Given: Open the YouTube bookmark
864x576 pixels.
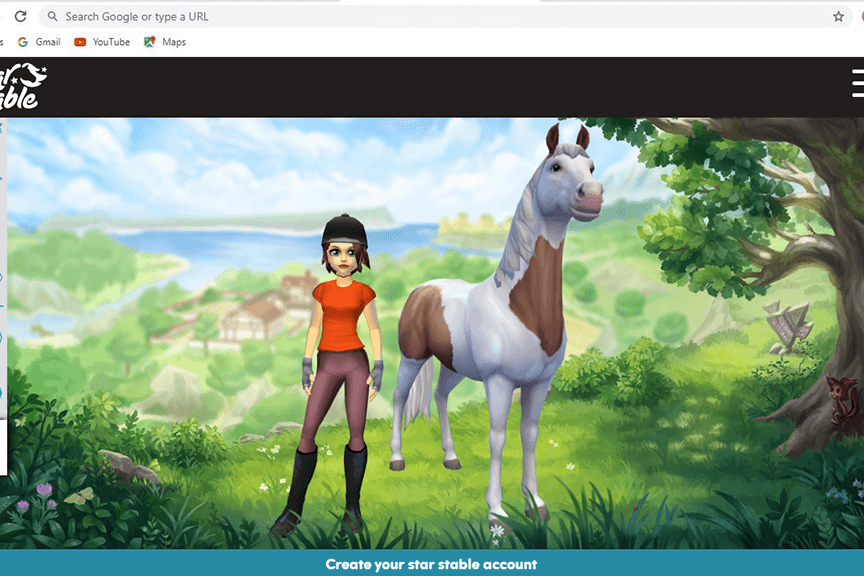Looking at the screenshot, I should [102, 42].
